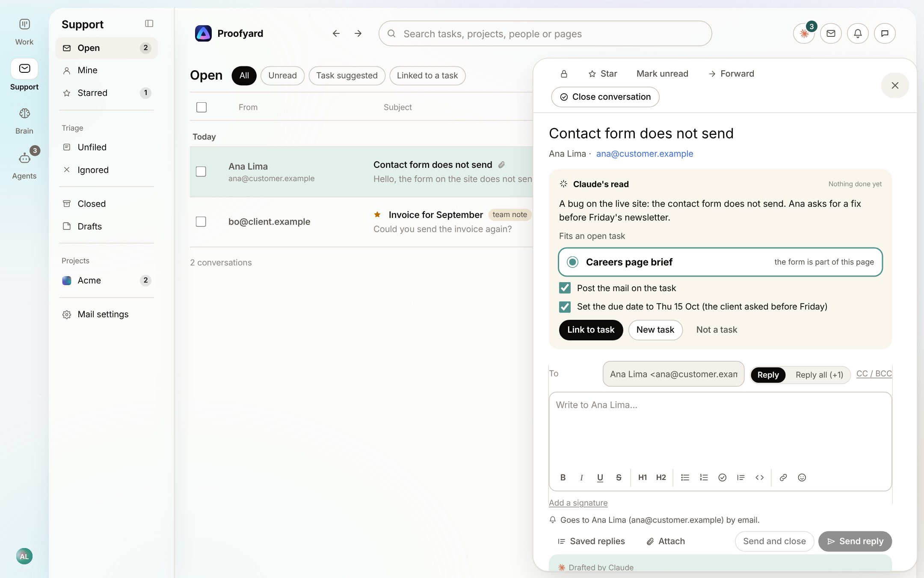Click Add a signature link
This screenshot has width=924, height=578.
coord(578,503)
